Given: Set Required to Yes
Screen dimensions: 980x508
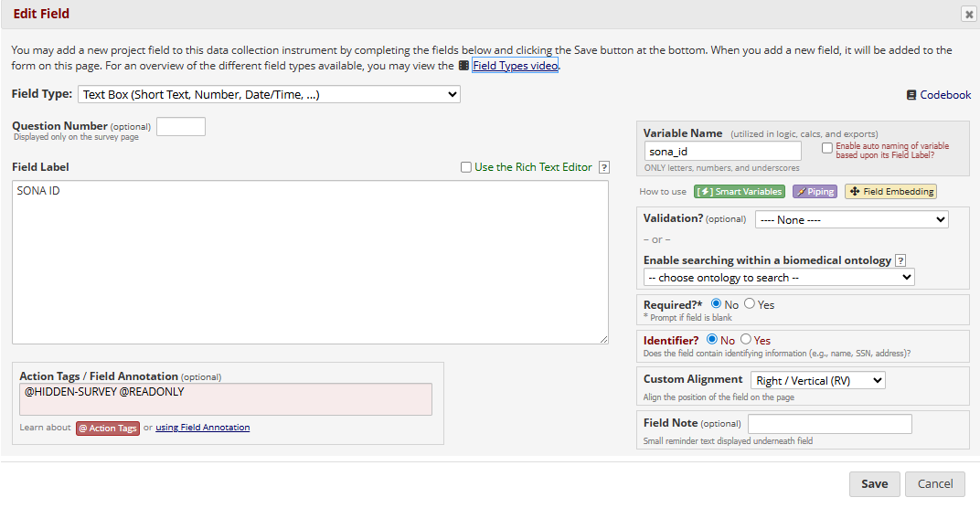Looking at the screenshot, I should [x=750, y=304].
